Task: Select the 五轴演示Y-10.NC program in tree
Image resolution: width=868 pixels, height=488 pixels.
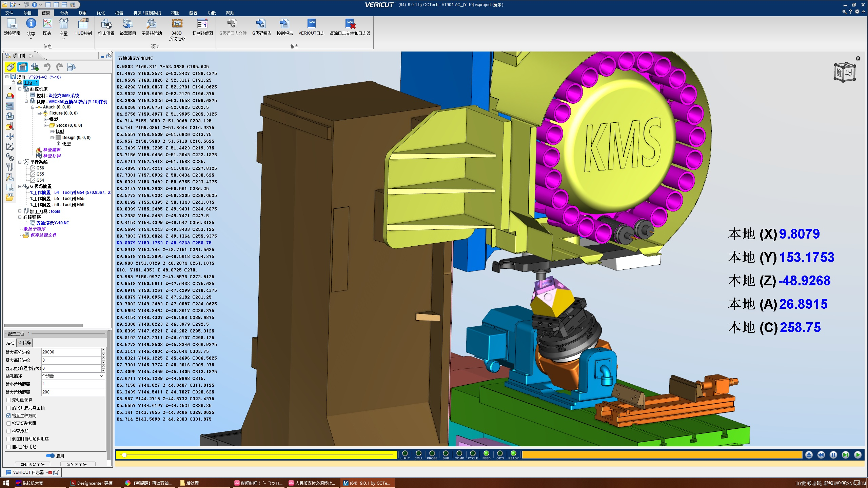Action: (x=53, y=223)
